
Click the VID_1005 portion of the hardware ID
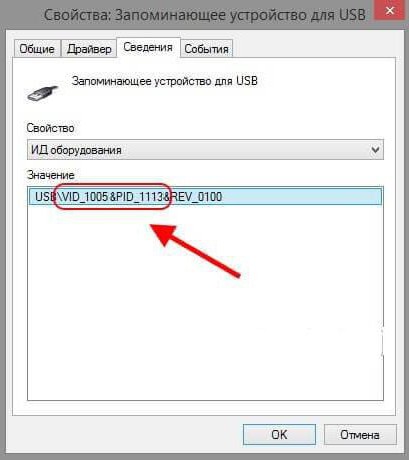pyautogui.click(x=85, y=197)
